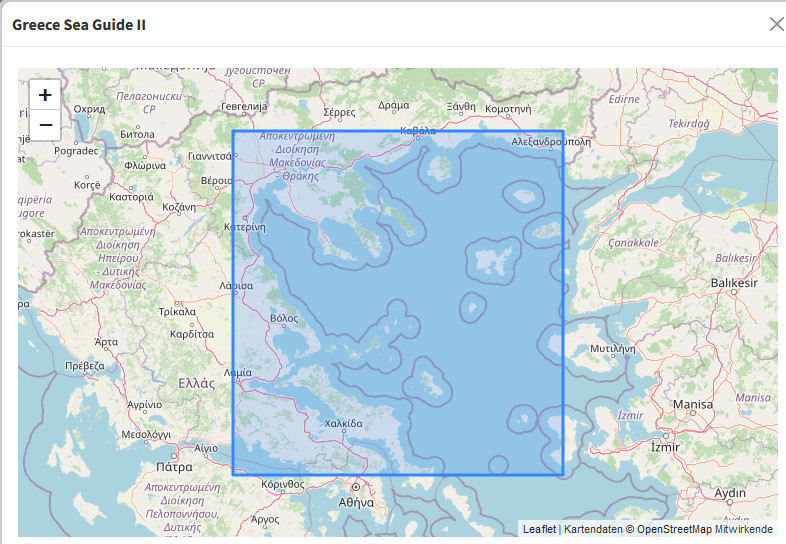786x544 pixels.
Task: Close the Greece Sea Guide II dialog
Action: pyautogui.click(x=776, y=24)
